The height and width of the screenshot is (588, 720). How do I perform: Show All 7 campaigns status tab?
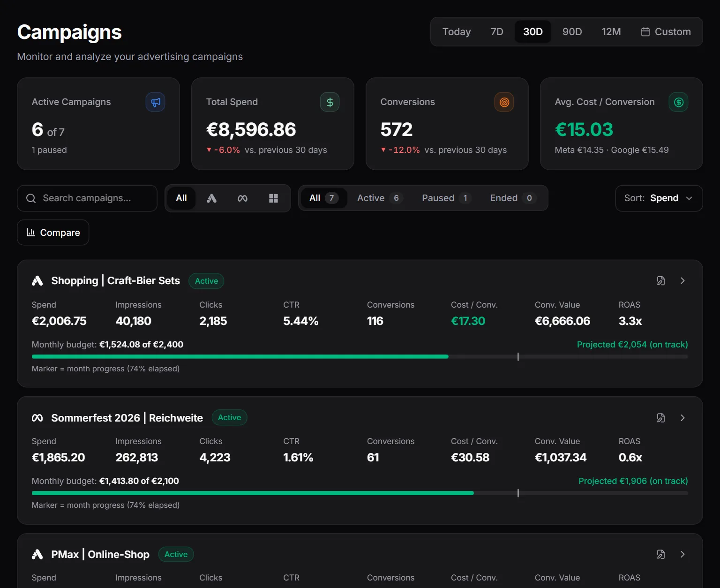(x=324, y=198)
